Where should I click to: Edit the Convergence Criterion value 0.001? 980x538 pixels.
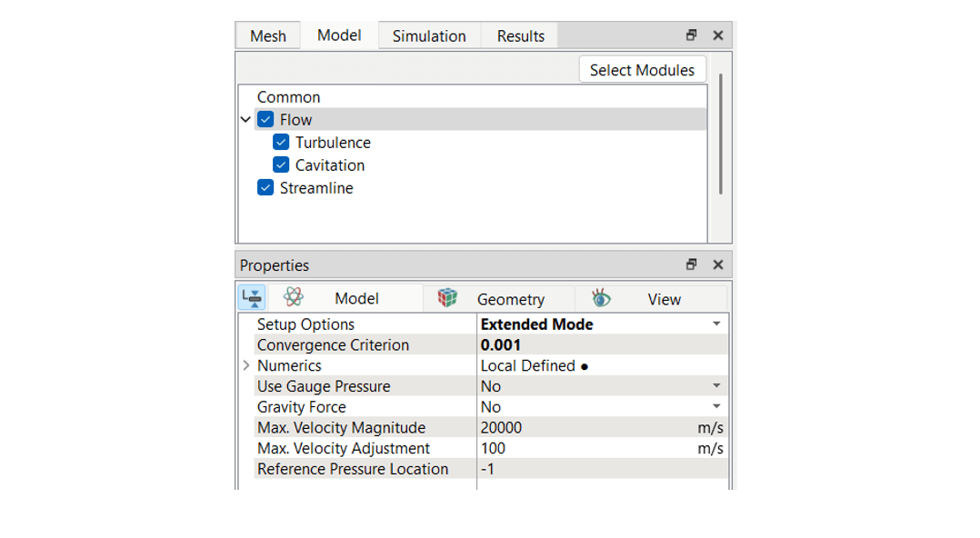pos(603,345)
